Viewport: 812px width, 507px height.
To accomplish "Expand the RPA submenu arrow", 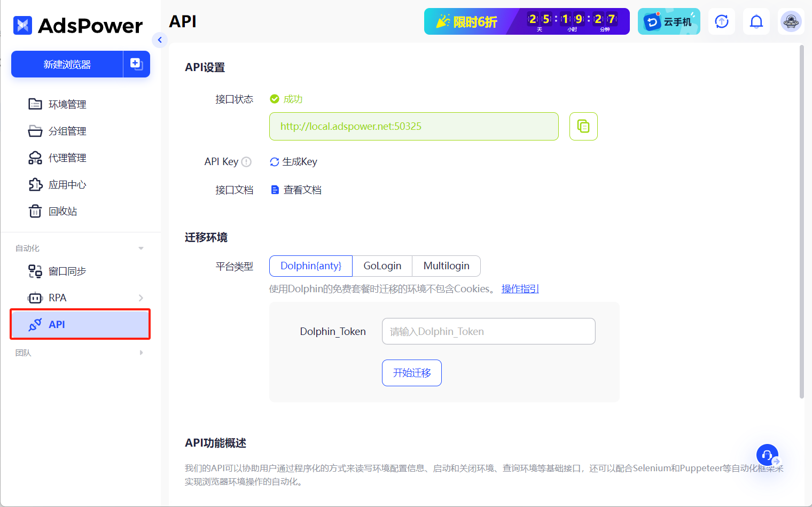I will 140,298.
